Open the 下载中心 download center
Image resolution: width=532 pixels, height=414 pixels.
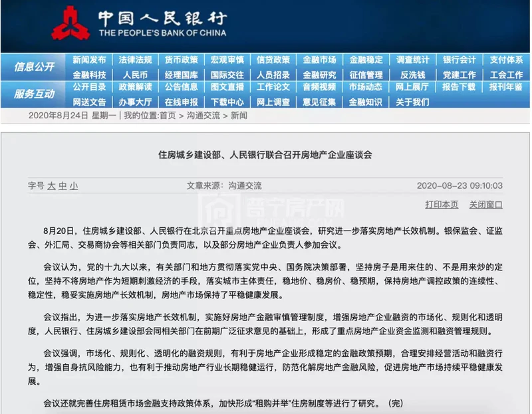227,102
